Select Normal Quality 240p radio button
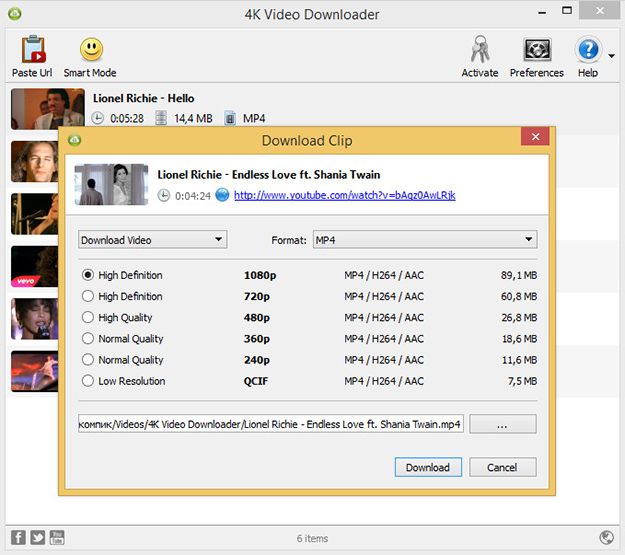 [88, 360]
